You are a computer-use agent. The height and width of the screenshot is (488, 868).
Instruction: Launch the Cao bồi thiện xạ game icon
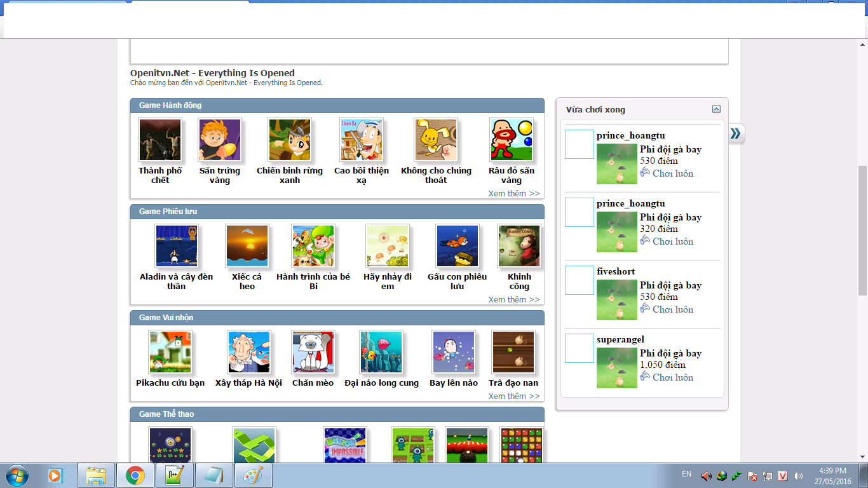click(x=361, y=140)
